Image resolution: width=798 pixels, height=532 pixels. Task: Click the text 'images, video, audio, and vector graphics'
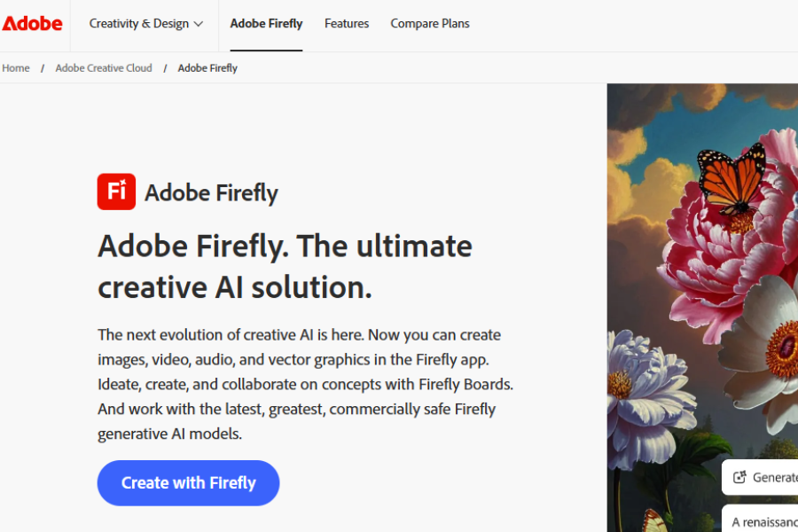[234, 359]
